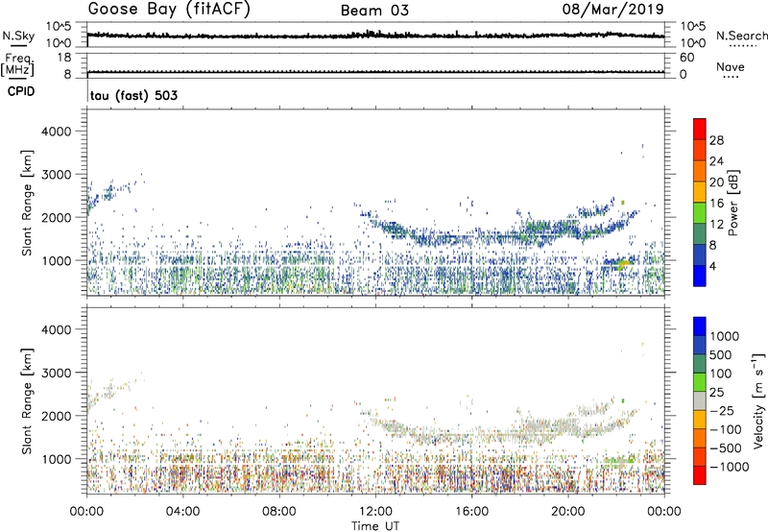Click the '12' label on the Power color bar
Screen dimensions: 768x532
716,225
